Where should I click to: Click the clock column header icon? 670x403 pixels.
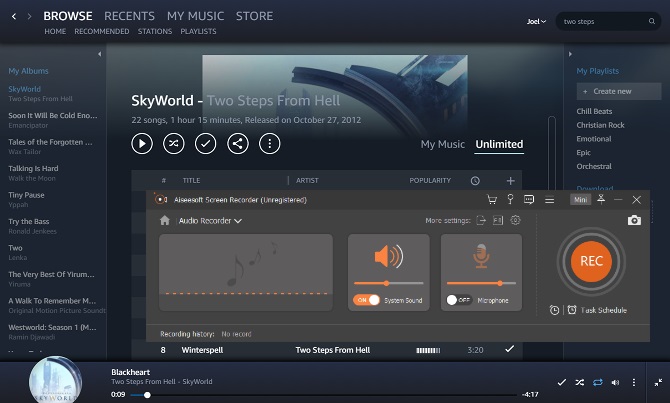pos(475,181)
